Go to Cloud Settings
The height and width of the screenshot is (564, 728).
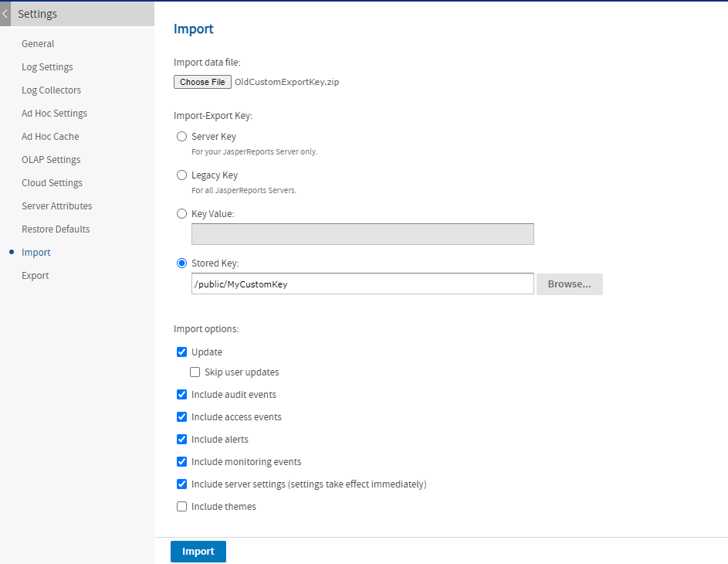52,183
